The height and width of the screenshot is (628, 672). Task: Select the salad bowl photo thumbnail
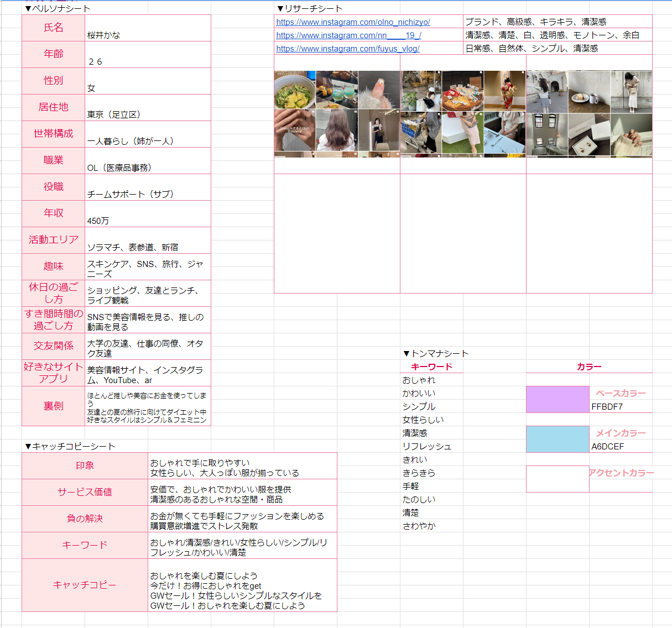[295, 91]
